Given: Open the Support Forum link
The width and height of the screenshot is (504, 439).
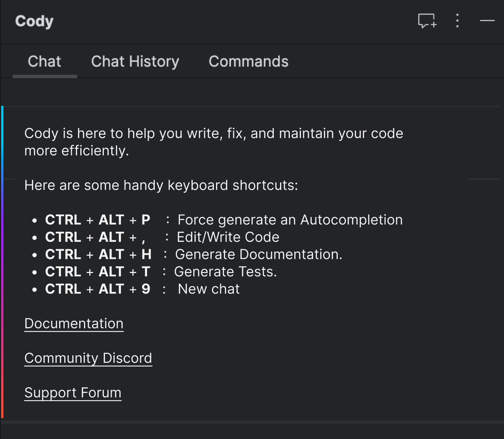Looking at the screenshot, I should pos(73,393).
